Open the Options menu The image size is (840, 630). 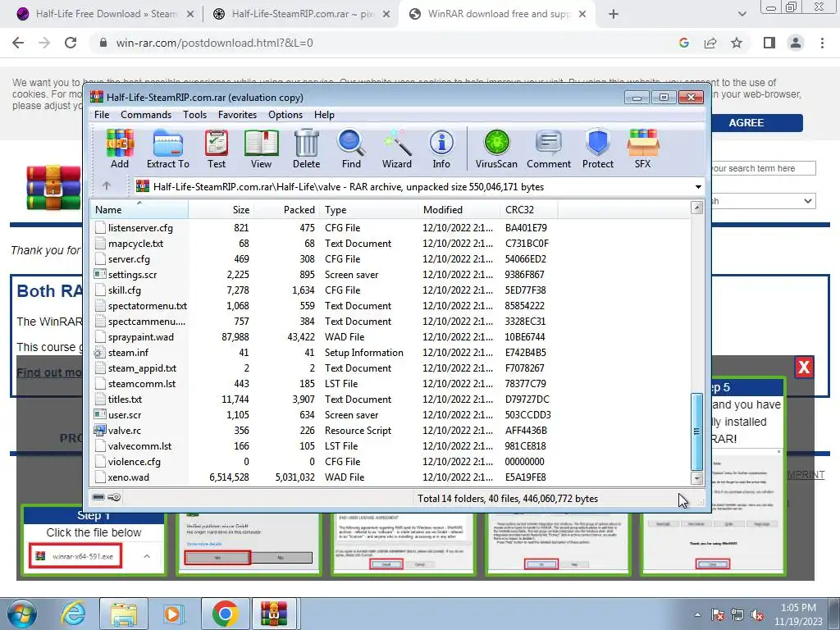tap(285, 115)
